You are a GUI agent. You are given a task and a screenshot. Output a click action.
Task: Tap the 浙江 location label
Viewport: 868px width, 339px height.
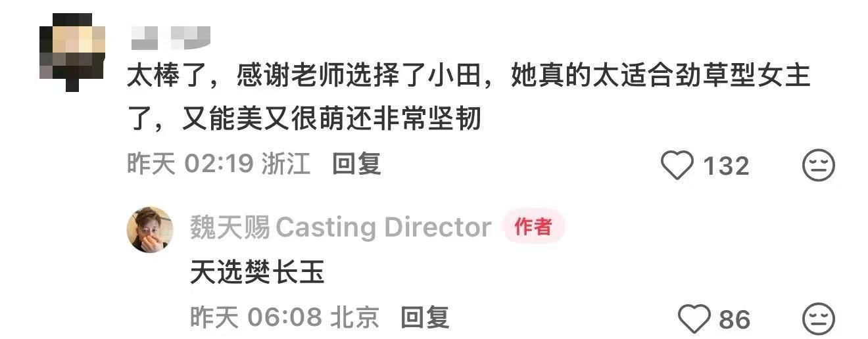[285, 164]
